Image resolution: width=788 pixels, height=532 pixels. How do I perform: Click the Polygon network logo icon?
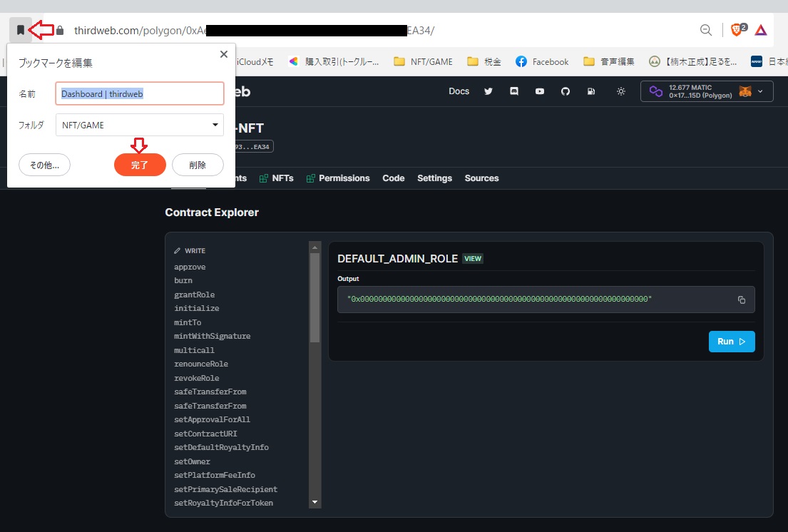[x=656, y=91]
